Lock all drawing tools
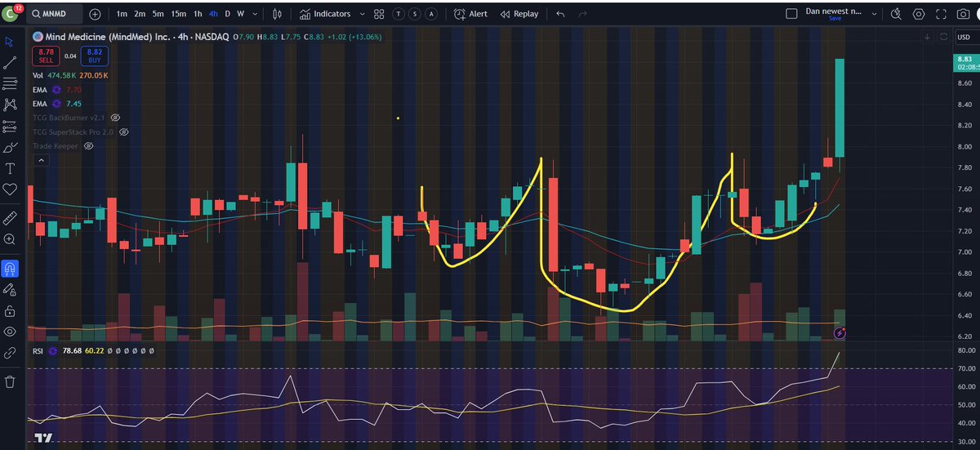980x450 pixels. tap(10, 310)
